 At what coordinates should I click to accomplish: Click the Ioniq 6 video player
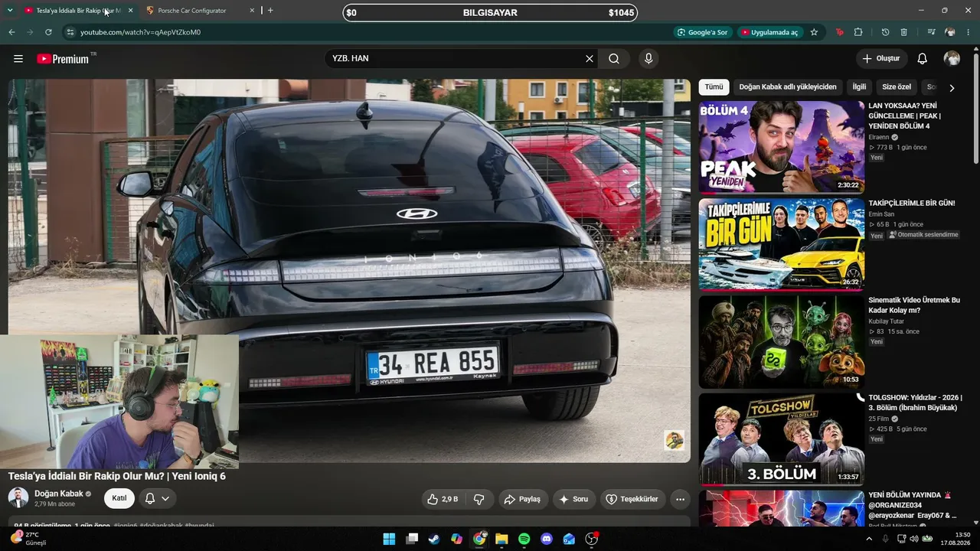pyautogui.click(x=349, y=271)
